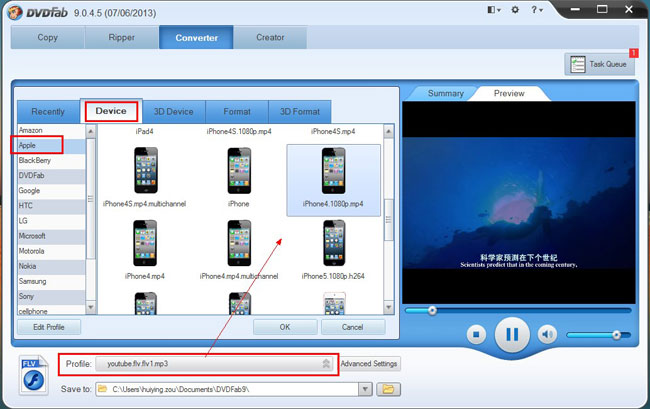Select Nokia in the brand list
This screenshot has width=650, height=409.
pyautogui.click(x=51, y=266)
